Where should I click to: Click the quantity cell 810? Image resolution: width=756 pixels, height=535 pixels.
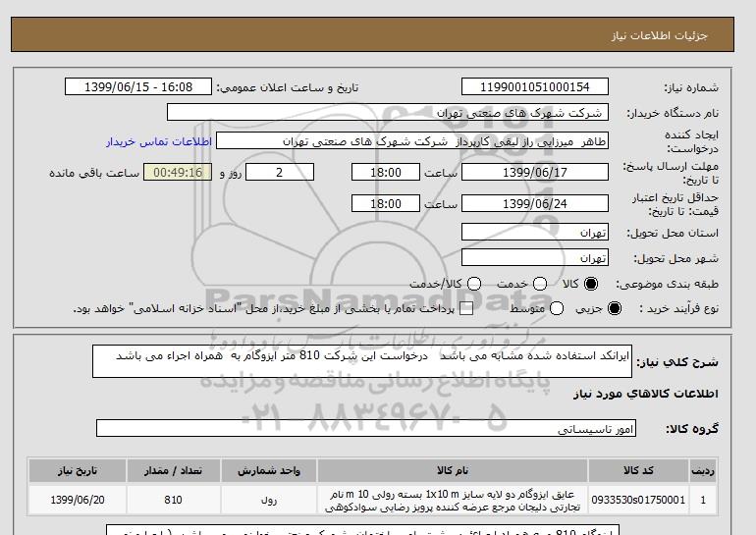click(173, 500)
